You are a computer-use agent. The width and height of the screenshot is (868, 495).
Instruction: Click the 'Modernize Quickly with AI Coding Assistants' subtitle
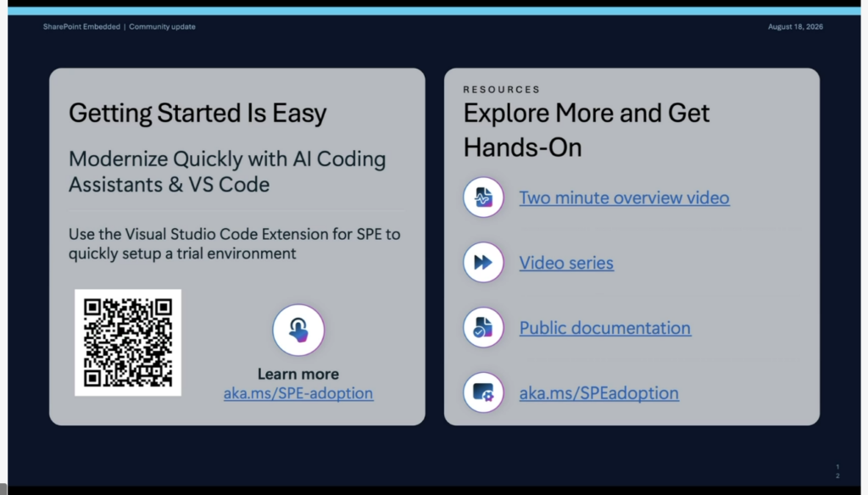coord(227,172)
